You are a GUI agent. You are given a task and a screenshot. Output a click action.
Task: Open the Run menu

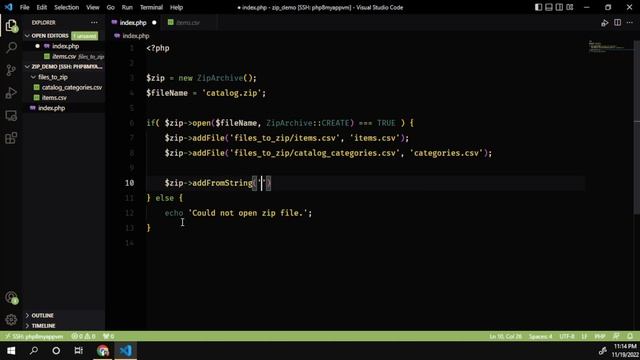click(x=127, y=7)
